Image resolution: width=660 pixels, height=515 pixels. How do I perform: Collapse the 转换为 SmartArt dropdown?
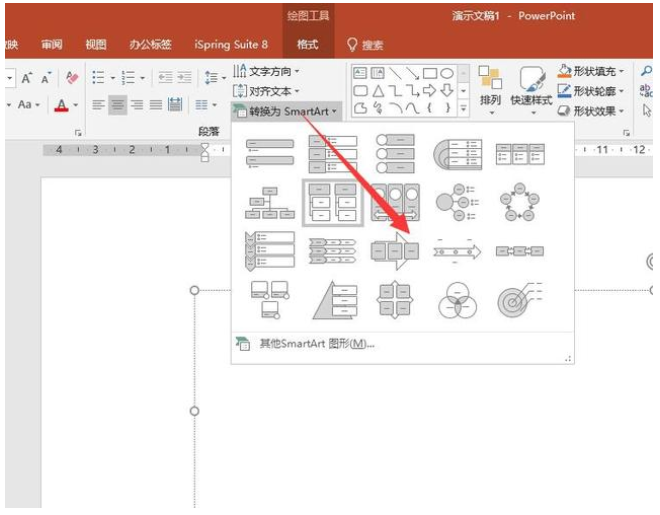click(285, 111)
